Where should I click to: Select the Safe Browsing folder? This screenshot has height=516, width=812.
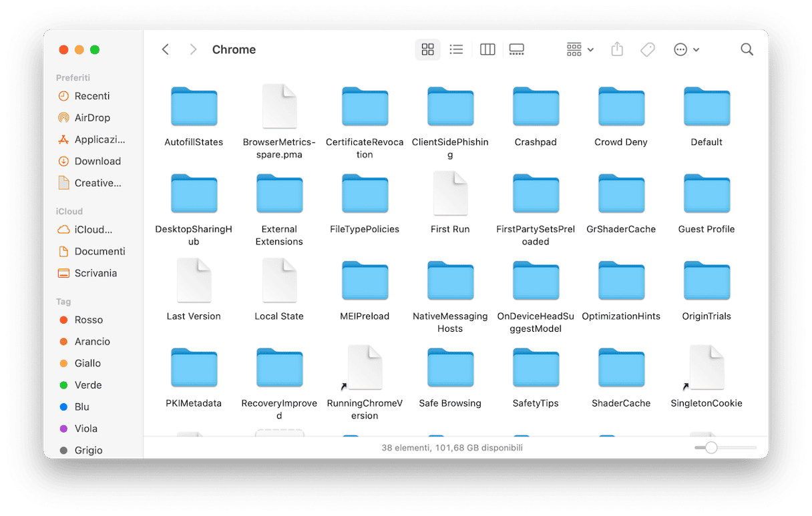click(450, 368)
